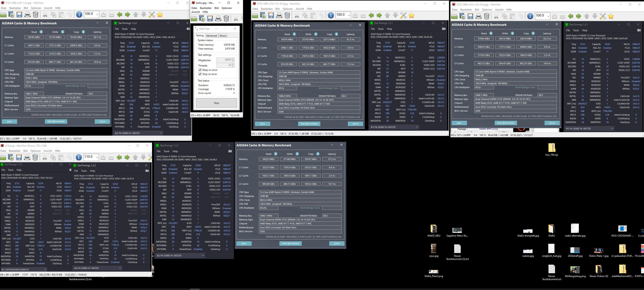Click print icon in cl16-1,35v-llc3.jpg window
644x290 pixels.
pos(479,17)
